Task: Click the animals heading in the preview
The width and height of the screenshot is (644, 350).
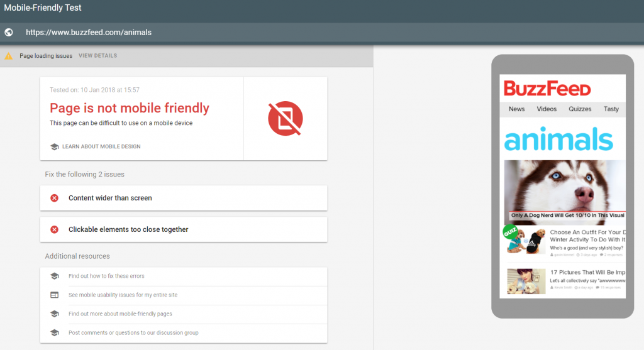Action: (558, 139)
